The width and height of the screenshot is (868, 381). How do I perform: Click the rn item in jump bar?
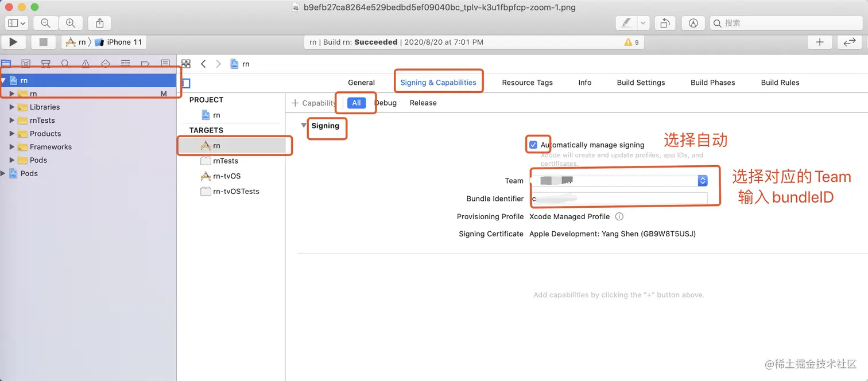tap(240, 64)
